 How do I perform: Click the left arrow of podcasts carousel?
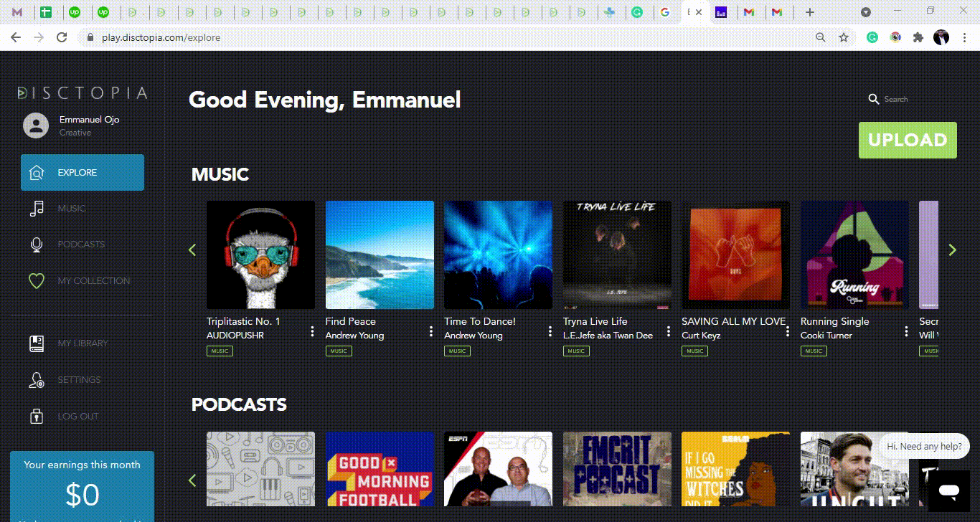tap(192, 480)
